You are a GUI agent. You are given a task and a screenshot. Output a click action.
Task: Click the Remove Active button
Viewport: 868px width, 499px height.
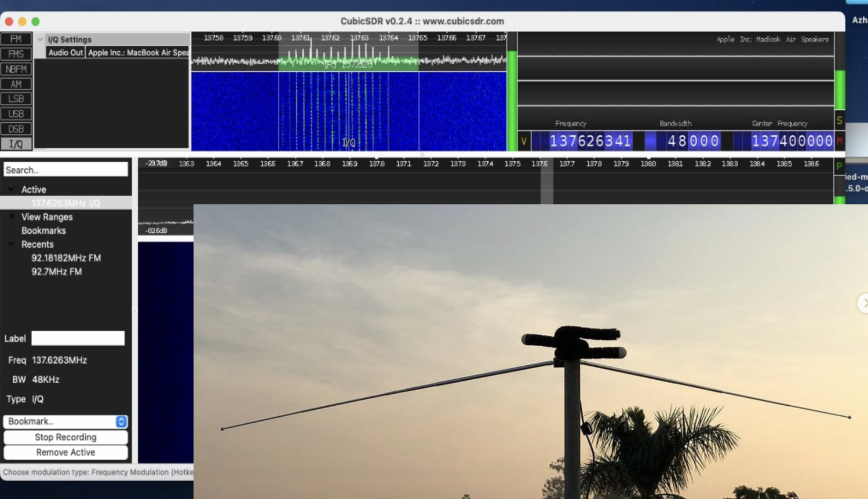click(x=65, y=452)
